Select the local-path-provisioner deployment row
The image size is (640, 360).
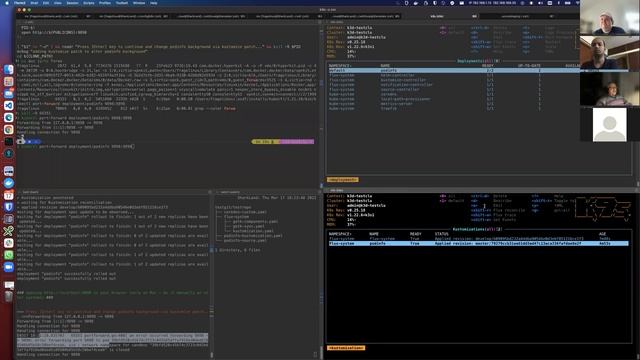click(454, 99)
